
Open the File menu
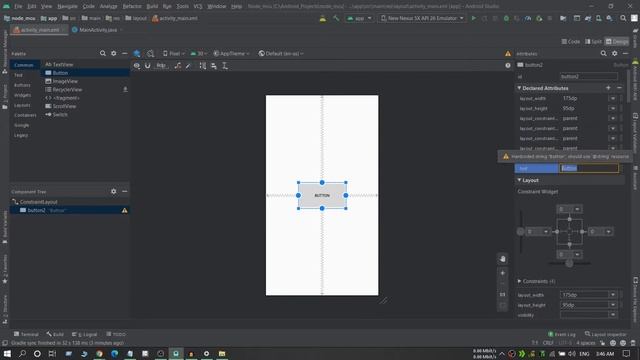[x=18, y=6]
